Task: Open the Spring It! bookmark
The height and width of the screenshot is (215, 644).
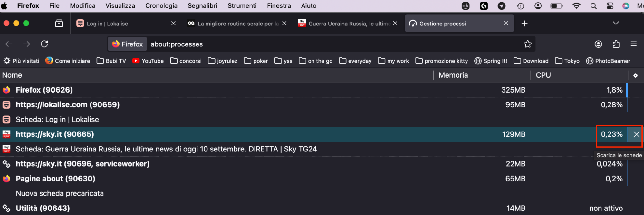Action: click(491, 61)
